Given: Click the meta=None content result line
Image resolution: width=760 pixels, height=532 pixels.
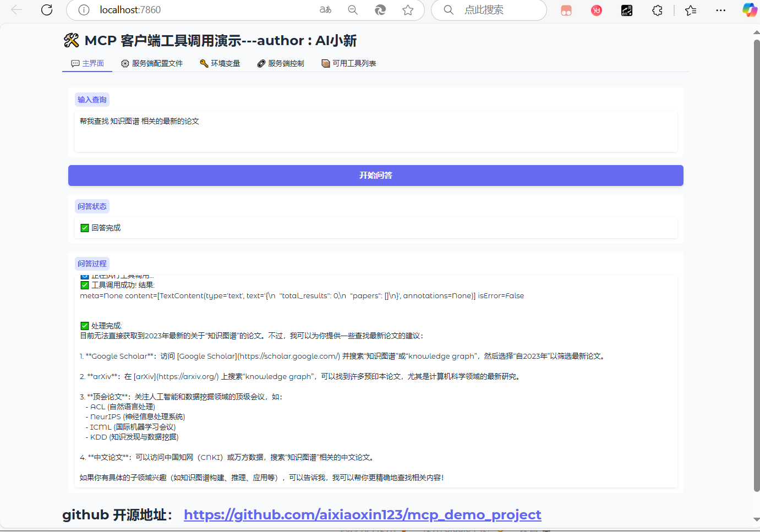Looking at the screenshot, I should click(302, 295).
